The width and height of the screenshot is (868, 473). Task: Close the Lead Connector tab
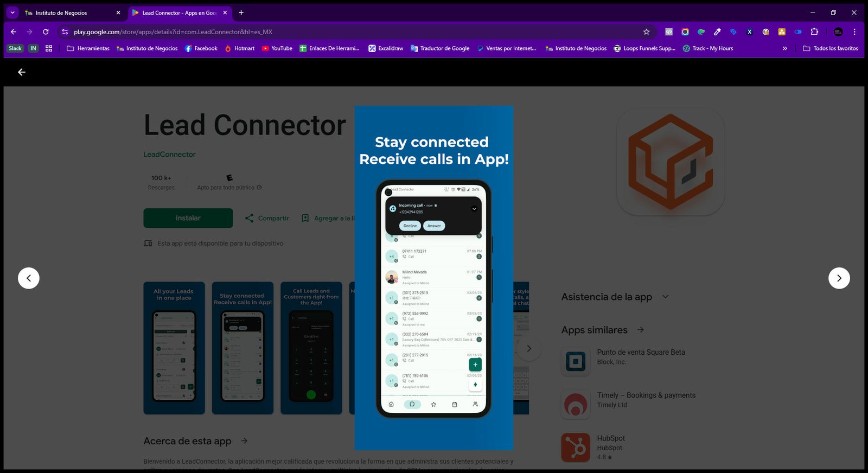[225, 12]
